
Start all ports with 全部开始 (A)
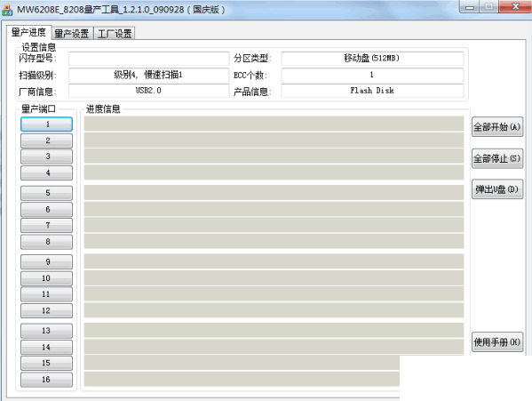[497, 127]
